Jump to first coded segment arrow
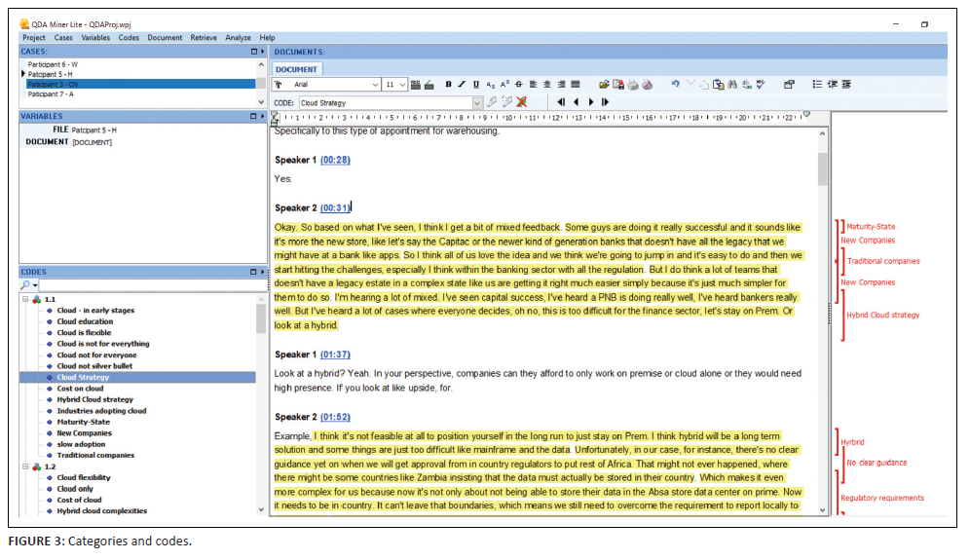The image size is (970, 560). tap(561, 102)
